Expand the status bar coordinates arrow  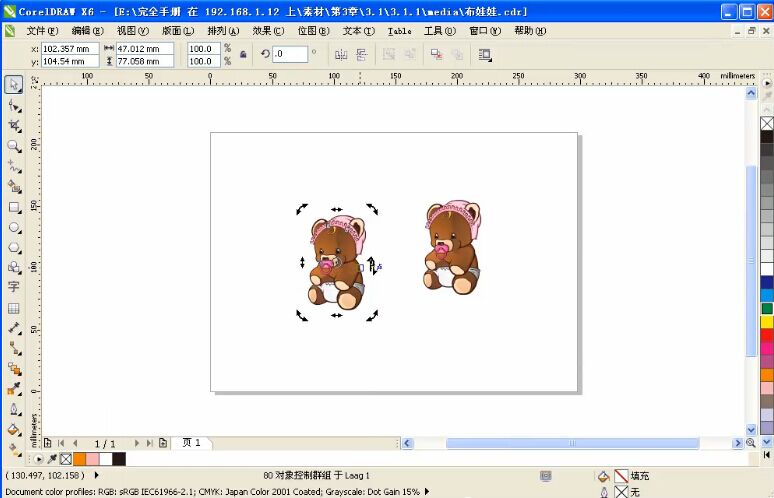pos(96,475)
